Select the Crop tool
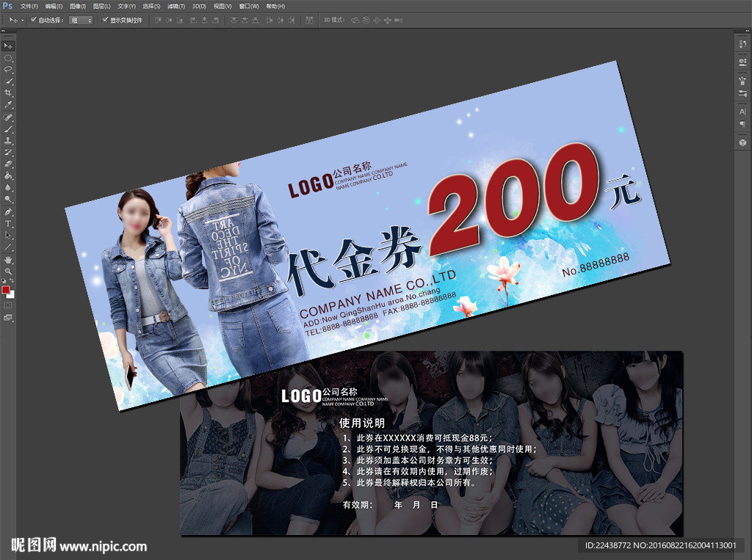This screenshot has width=752, height=560. (8, 93)
